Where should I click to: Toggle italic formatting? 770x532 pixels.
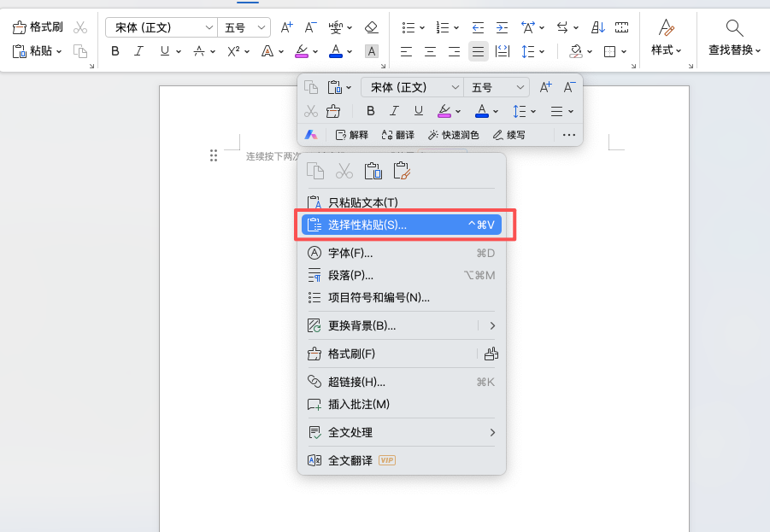138,51
